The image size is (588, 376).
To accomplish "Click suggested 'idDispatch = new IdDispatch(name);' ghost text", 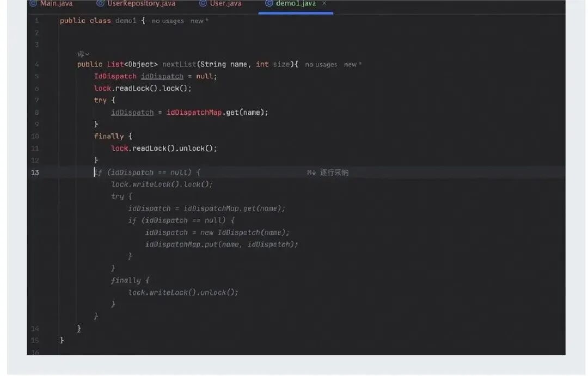I will coord(217,232).
